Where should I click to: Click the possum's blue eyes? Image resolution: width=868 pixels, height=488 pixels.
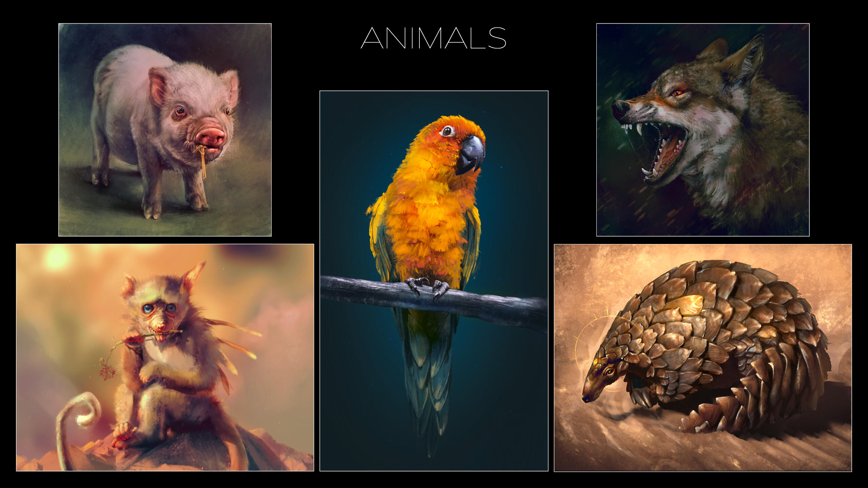(159, 308)
